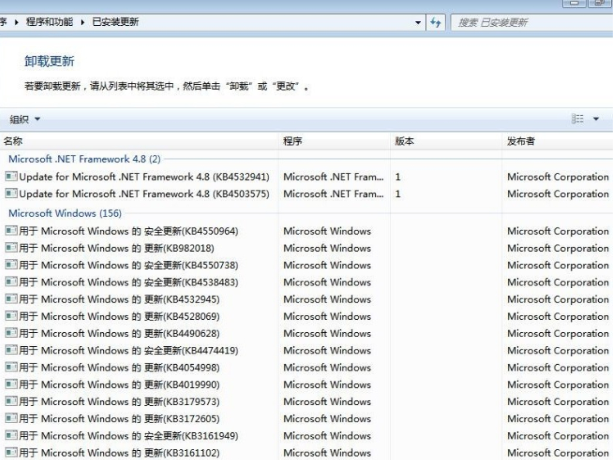The width and height of the screenshot is (613, 460).
Task: Select the KB3179573 update icon
Action: tap(11, 401)
